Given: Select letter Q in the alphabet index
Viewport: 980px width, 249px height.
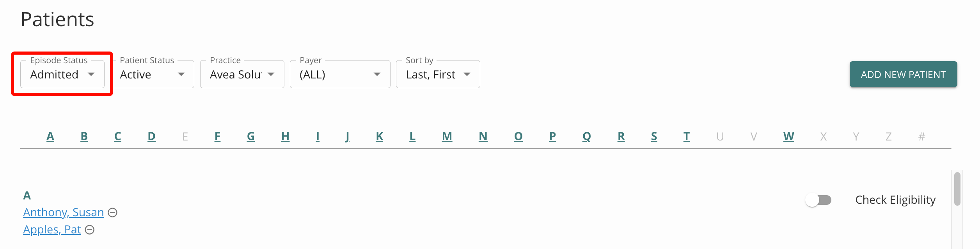Looking at the screenshot, I should point(587,136).
